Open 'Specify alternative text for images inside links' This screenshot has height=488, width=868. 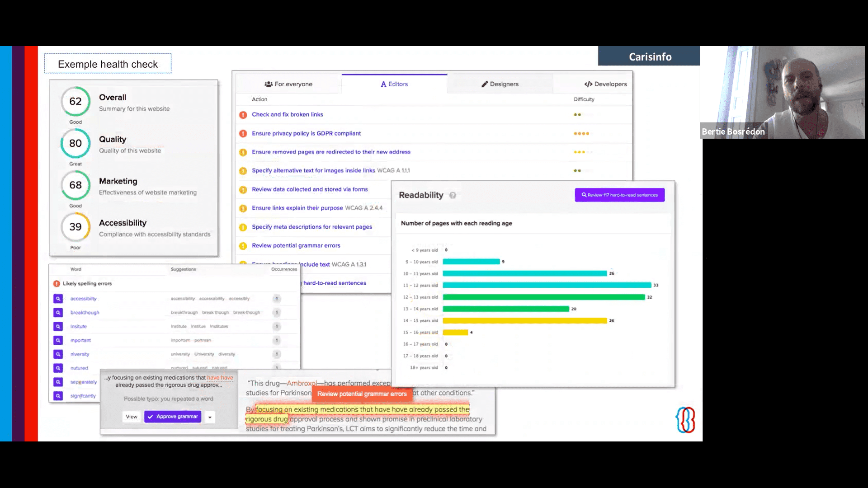click(x=313, y=170)
